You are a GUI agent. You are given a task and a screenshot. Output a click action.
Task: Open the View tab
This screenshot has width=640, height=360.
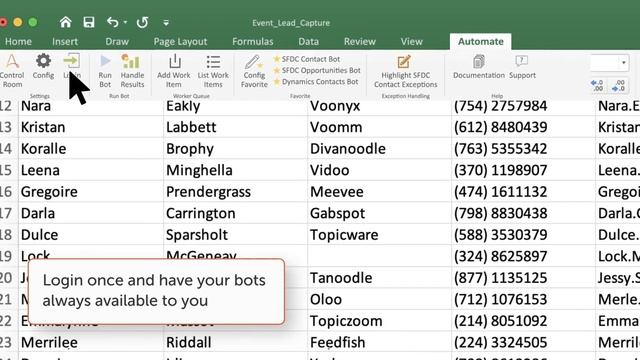pos(411,41)
